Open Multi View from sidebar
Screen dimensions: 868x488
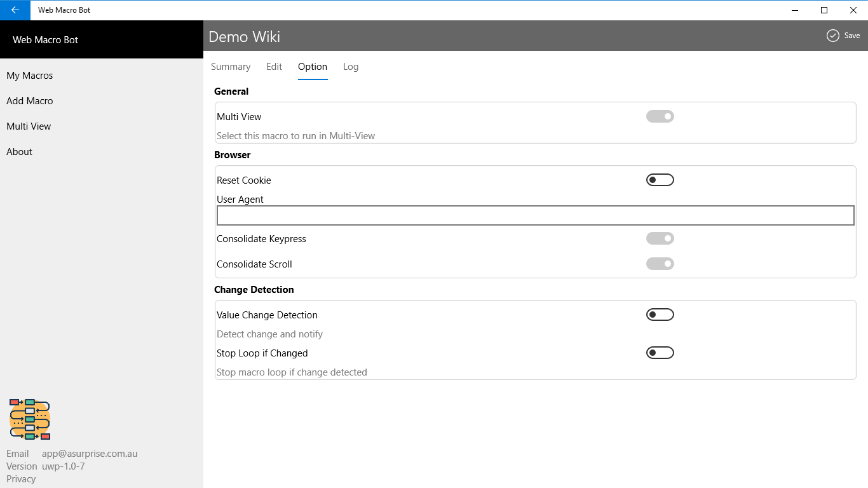pyautogui.click(x=29, y=126)
